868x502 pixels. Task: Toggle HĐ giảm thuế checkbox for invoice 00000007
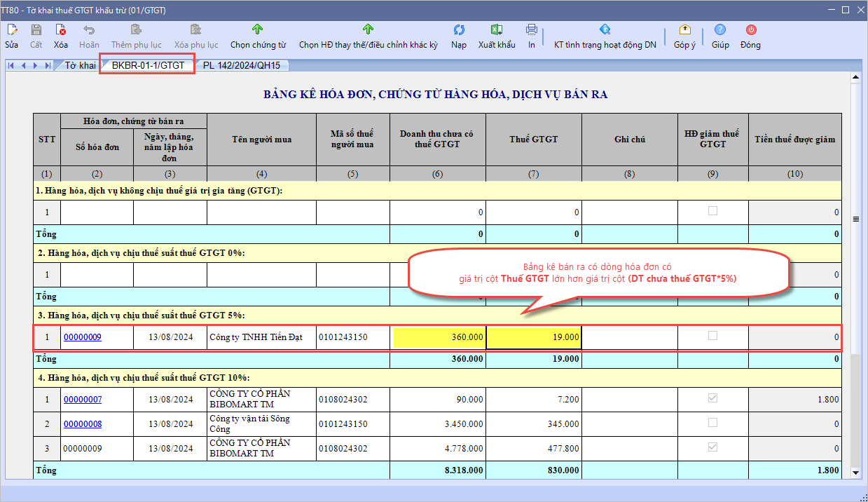point(712,398)
